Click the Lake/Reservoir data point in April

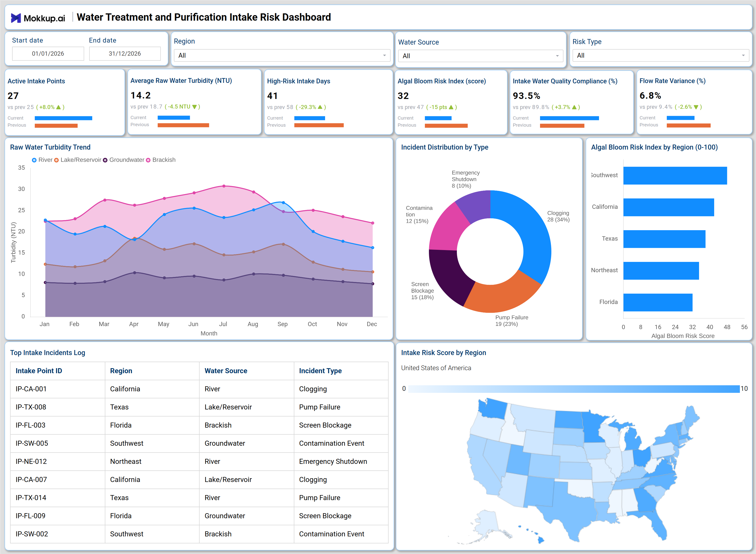pos(135,238)
